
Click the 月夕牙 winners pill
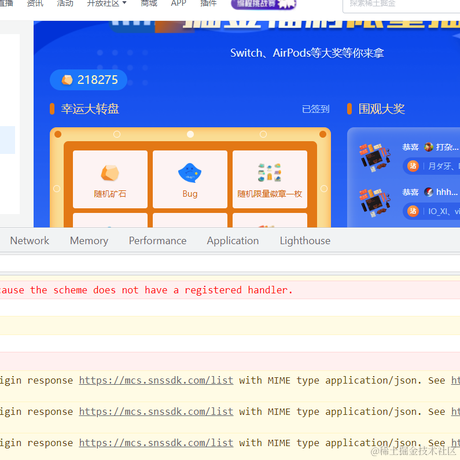click(x=432, y=166)
